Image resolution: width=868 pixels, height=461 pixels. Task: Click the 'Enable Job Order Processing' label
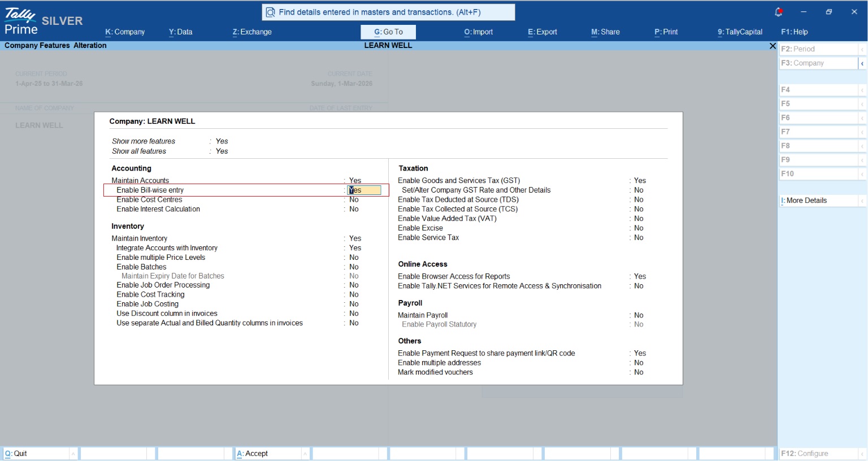tap(163, 285)
